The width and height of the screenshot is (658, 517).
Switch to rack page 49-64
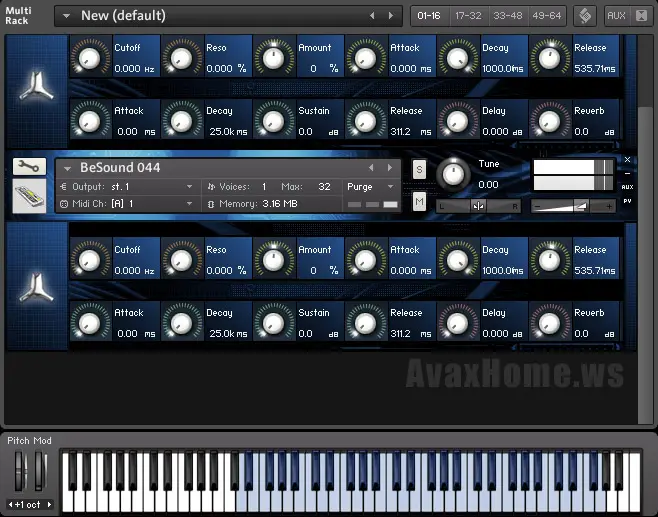(547, 16)
